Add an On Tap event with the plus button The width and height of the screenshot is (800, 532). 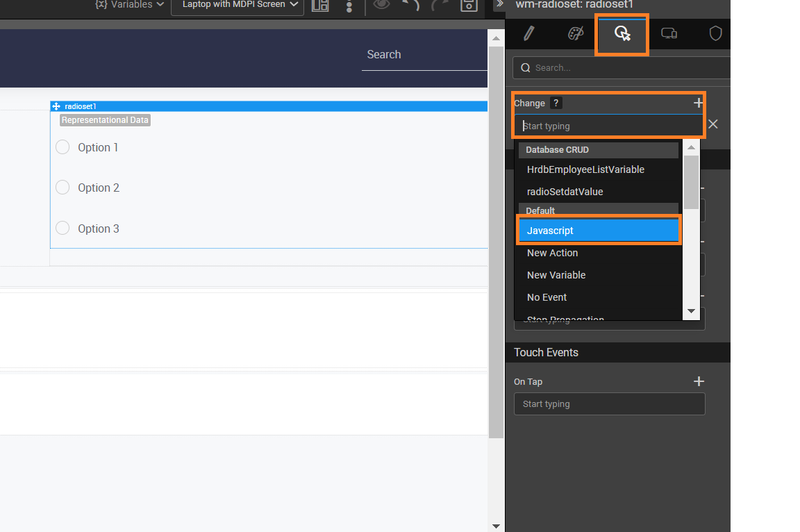point(699,381)
